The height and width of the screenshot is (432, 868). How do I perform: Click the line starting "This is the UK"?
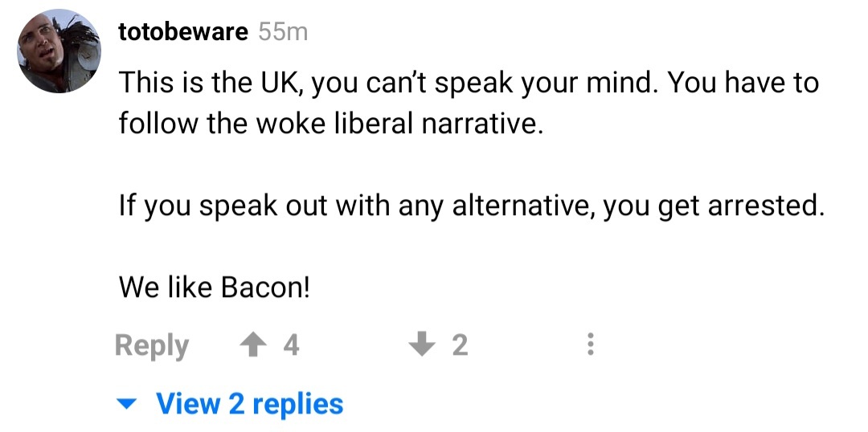pyautogui.click(x=468, y=83)
